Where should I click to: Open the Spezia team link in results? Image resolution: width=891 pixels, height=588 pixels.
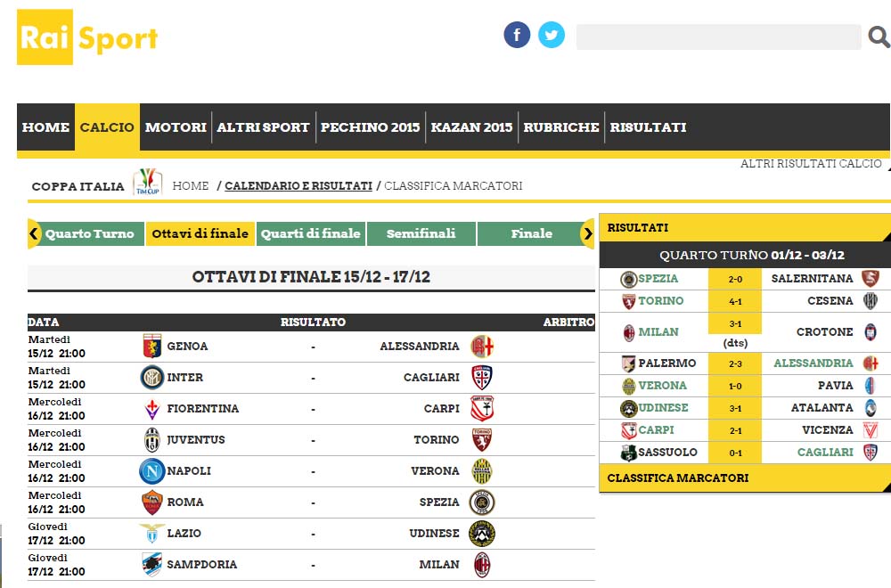658,279
